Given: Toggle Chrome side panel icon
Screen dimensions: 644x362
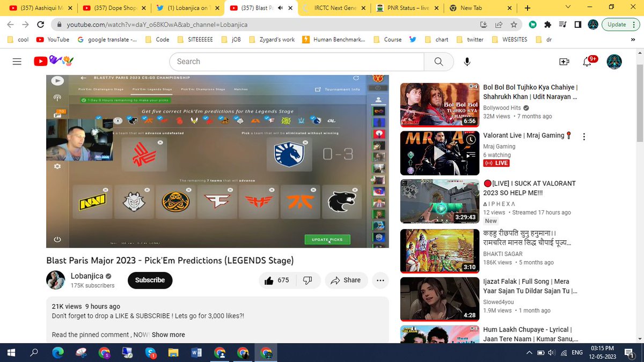Looking at the screenshot, I should click(x=577, y=25).
